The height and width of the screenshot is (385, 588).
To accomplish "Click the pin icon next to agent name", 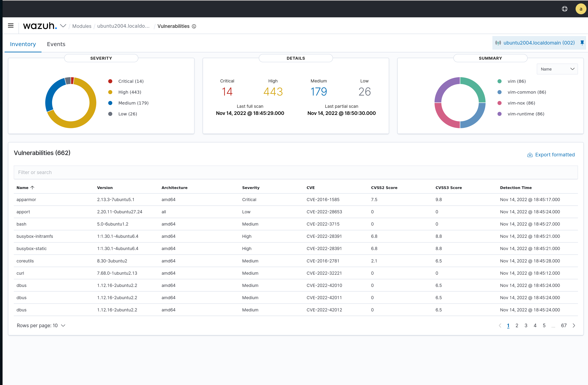I will (582, 43).
